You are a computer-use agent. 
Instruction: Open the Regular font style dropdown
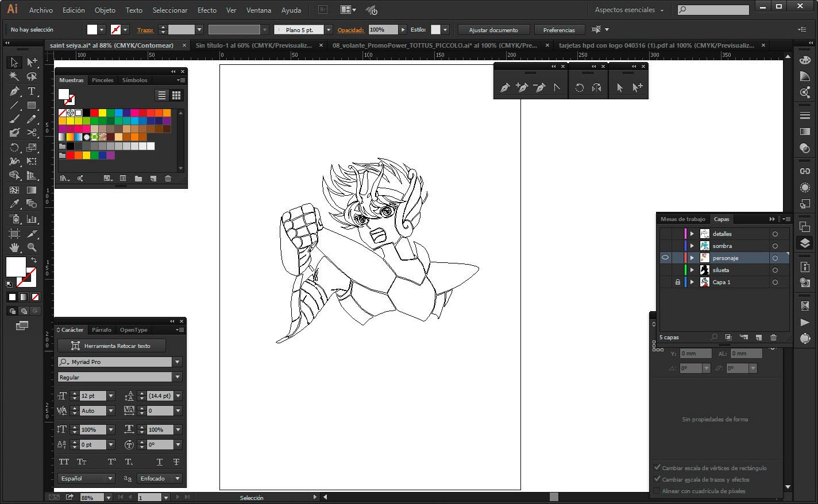pos(178,377)
